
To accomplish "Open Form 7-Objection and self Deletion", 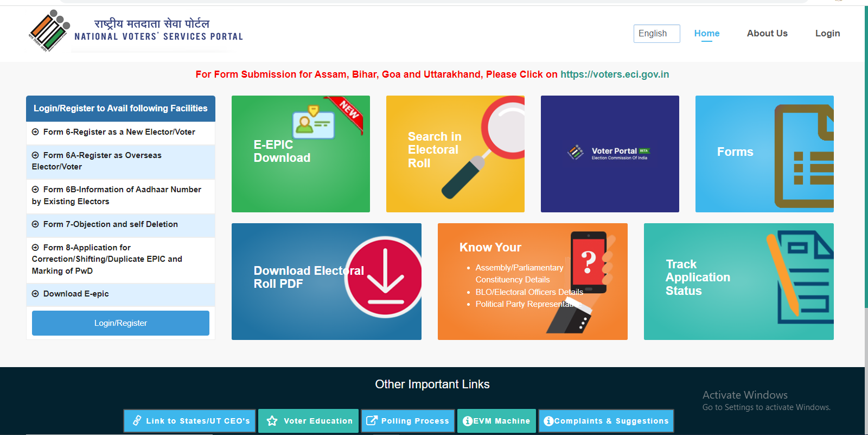I will tap(120, 225).
